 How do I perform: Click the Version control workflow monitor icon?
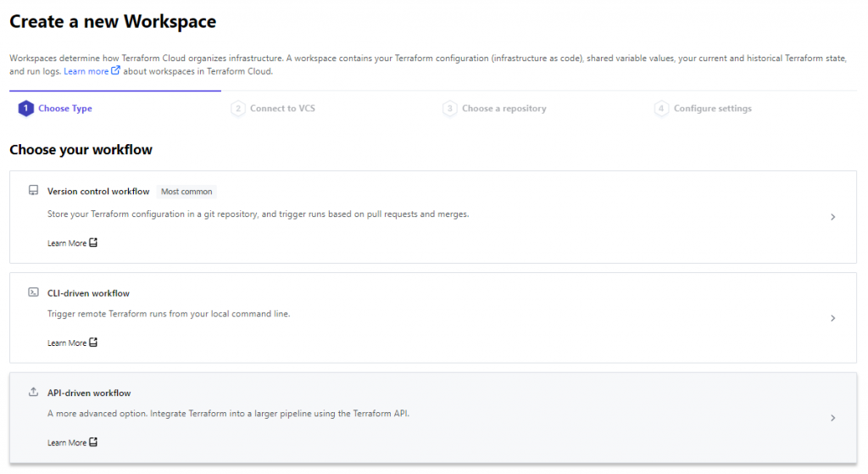pyautogui.click(x=33, y=191)
